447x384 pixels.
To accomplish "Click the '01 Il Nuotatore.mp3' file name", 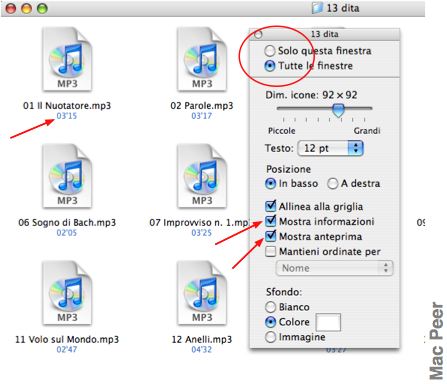I will coord(67,106).
